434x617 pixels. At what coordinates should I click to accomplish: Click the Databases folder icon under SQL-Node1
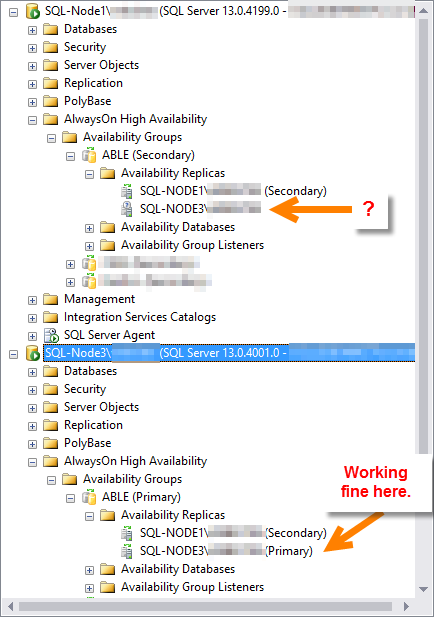(50, 29)
